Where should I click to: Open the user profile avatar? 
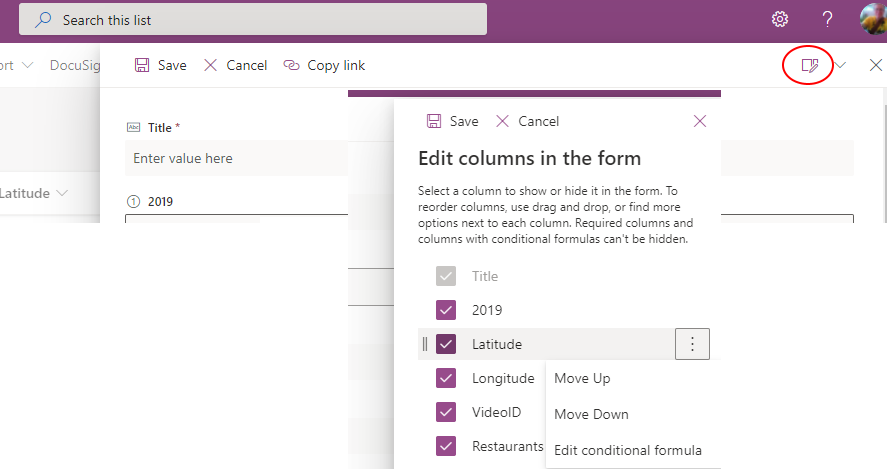(873, 19)
